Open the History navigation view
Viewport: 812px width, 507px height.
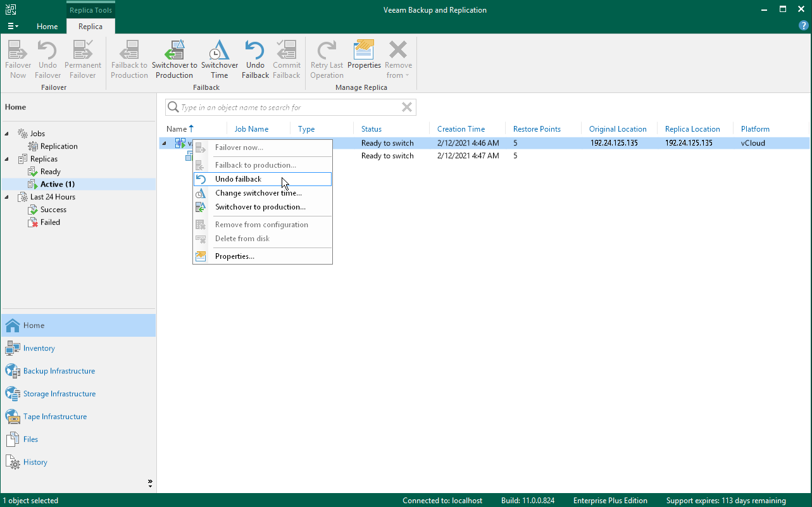(x=78, y=462)
